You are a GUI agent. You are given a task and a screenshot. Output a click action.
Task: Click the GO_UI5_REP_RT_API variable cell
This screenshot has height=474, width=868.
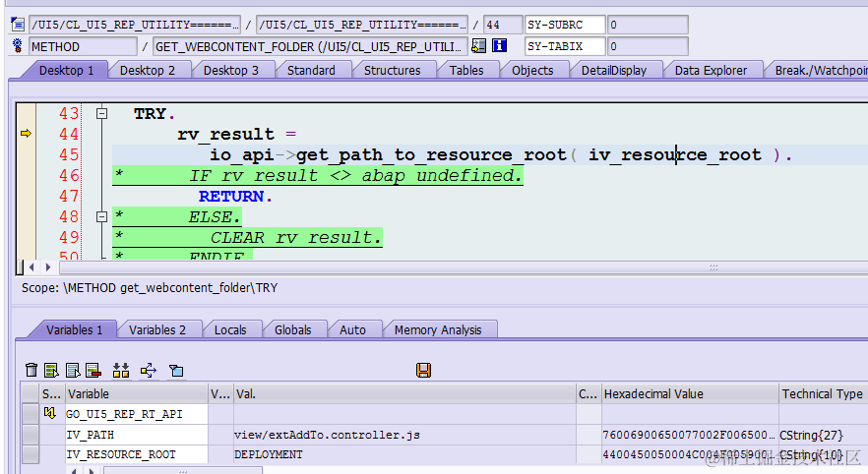[x=136, y=414]
